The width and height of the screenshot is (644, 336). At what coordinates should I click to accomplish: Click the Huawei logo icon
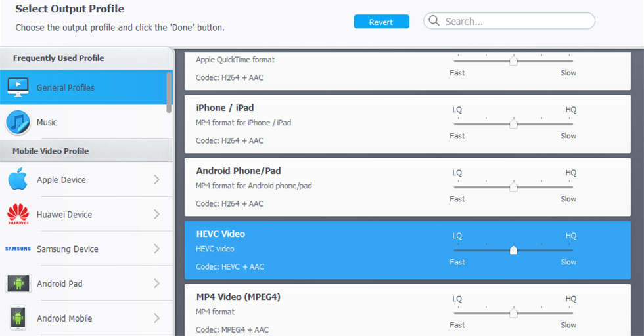point(18,214)
